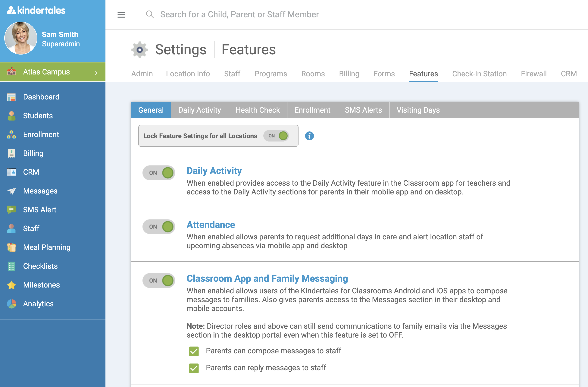The height and width of the screenshot is (387, 588).
Task: Click the Messages paper plane icon
Action: click(11, 191)
